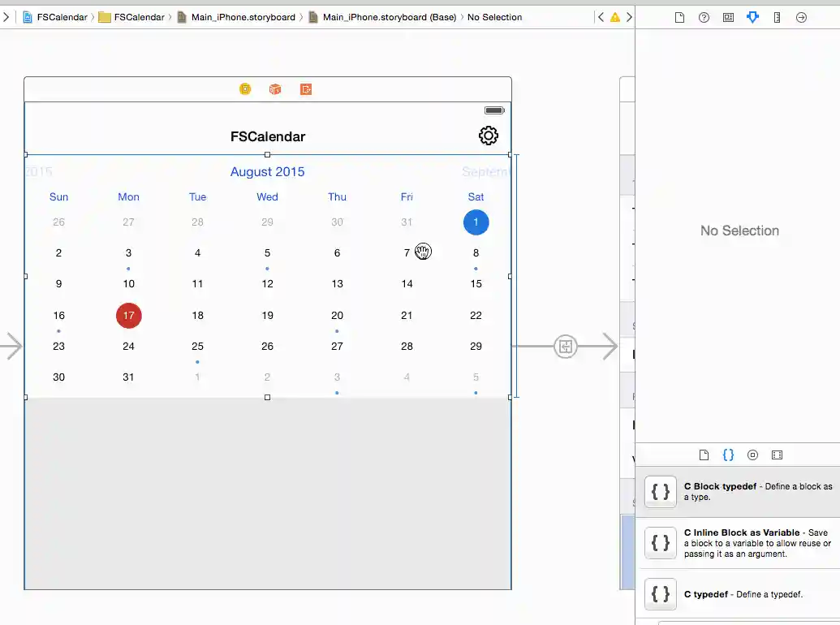
Task: Select greyed date 5 of next month
Action: [476, 377]
